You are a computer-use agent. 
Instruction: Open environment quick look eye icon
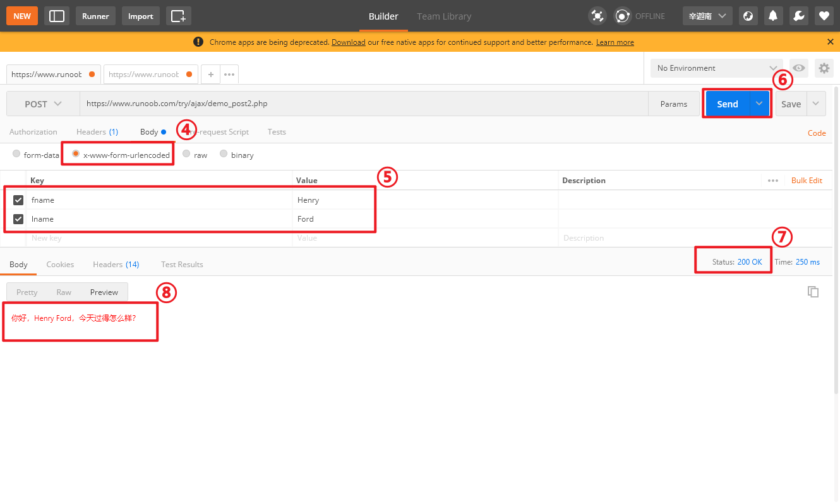[x=799, y=68]
